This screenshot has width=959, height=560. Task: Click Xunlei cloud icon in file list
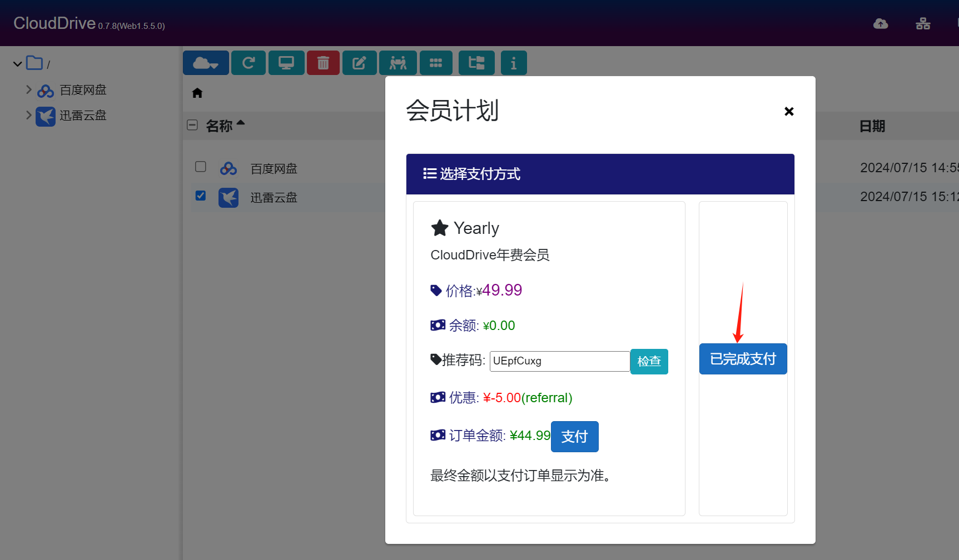coord(228,197)
